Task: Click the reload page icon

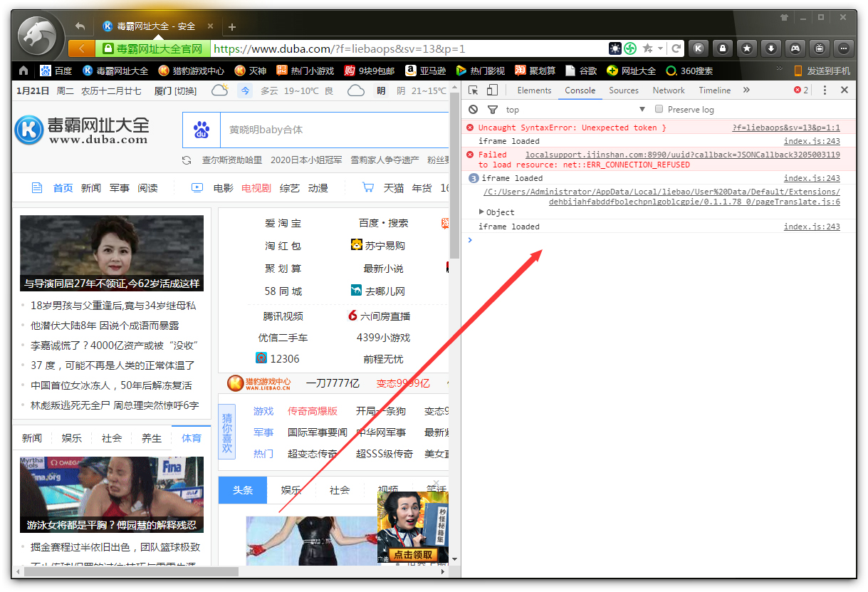Action: pos(677,48)
